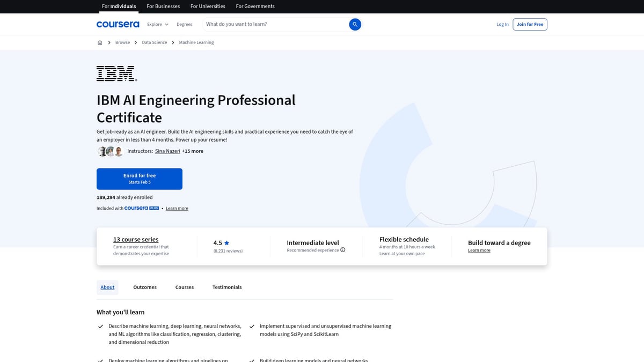The height and width of the screenshot is (362, 644).
Task: Click Enroll for free button
Action: tap(140, 179)
